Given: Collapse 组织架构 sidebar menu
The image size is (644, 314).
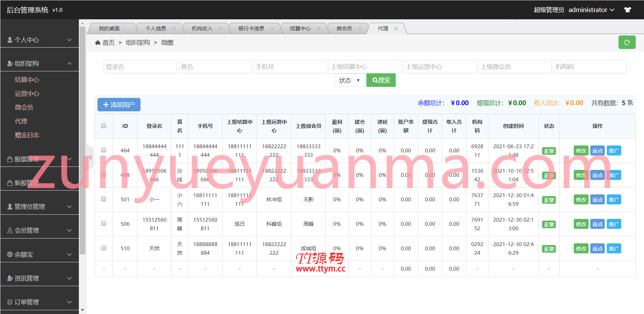Looking at the screenshot, I should [40, 63].
